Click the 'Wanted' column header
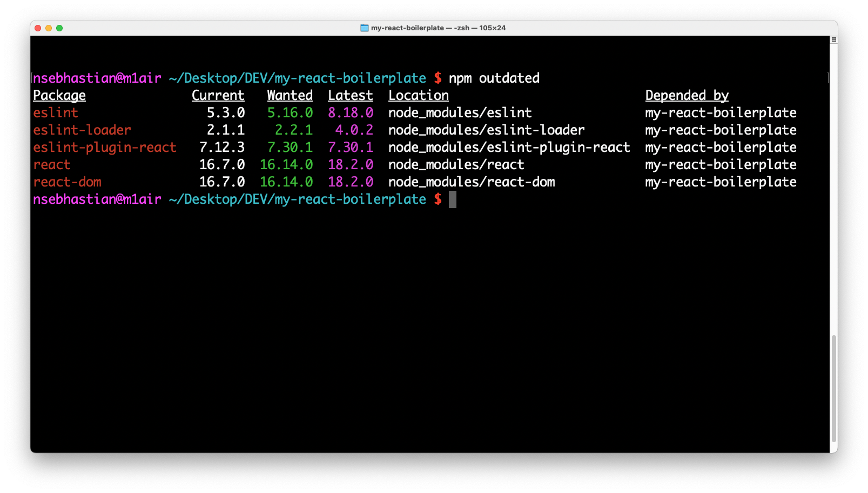Viewport: 868px width, 493px height. [290, 96]
